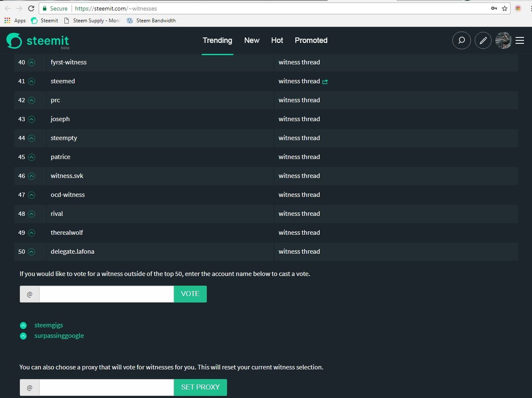Upvote witness steemed at rank 41

click(31, 81)
